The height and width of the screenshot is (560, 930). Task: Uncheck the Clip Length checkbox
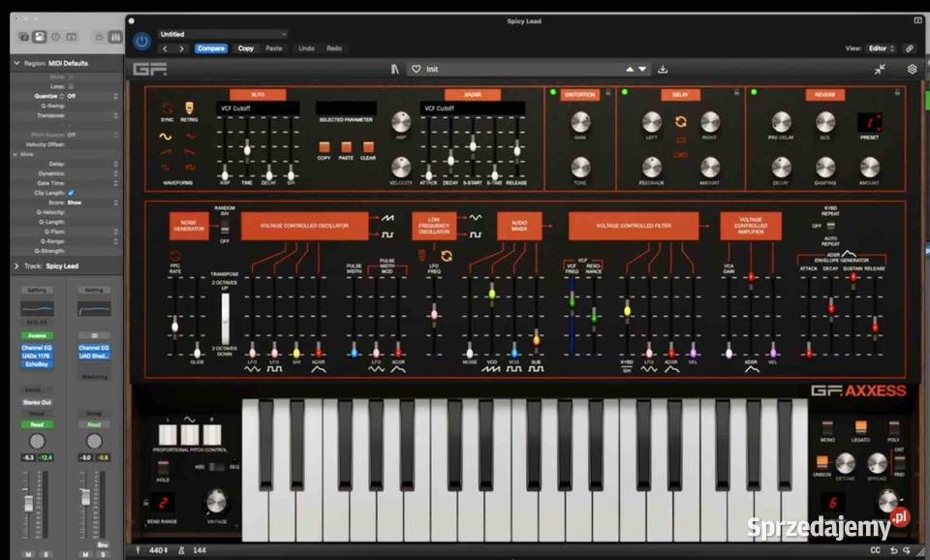pos(70,192)
